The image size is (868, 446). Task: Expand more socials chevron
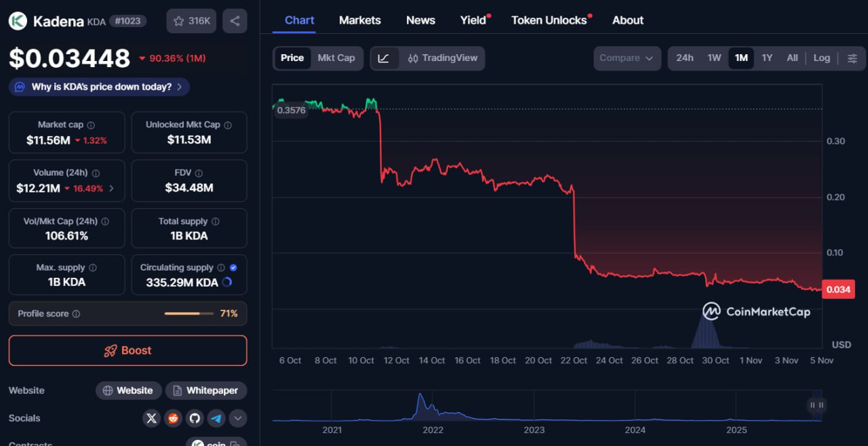point(237,418)
